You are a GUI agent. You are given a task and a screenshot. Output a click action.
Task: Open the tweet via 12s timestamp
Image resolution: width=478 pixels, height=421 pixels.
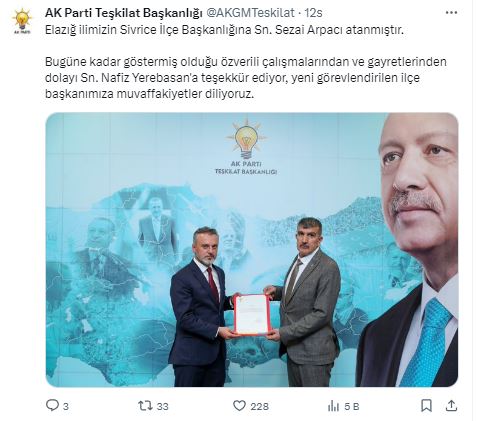point(313,13)
